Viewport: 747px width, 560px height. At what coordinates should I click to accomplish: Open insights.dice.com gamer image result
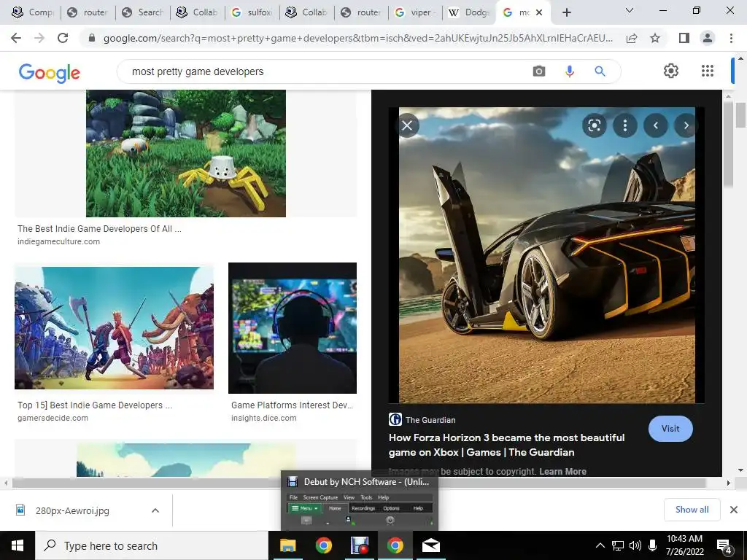(293, 328)
